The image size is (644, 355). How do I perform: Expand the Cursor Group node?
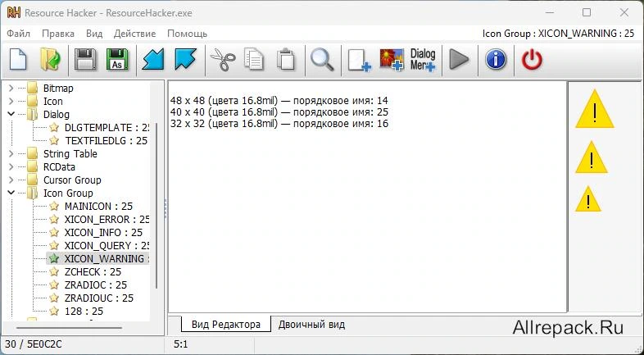11,180
